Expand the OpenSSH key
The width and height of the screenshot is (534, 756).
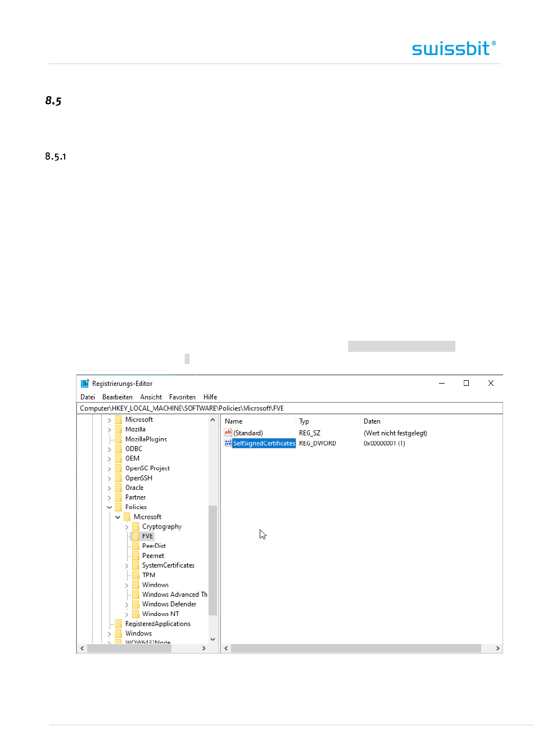click(x=110, y=479)
